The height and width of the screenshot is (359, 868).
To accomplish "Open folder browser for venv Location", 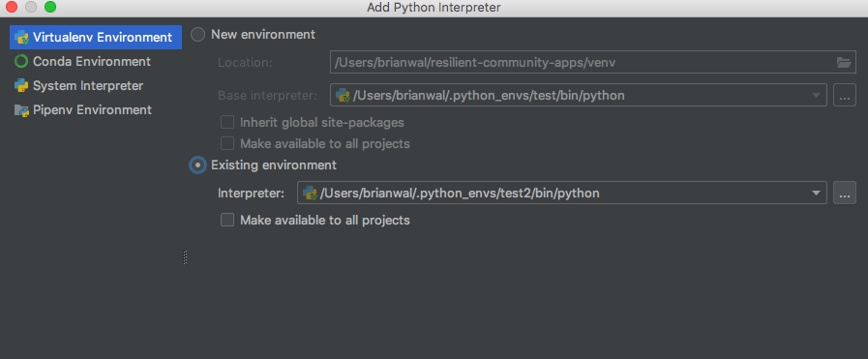I will coord(843,63).
